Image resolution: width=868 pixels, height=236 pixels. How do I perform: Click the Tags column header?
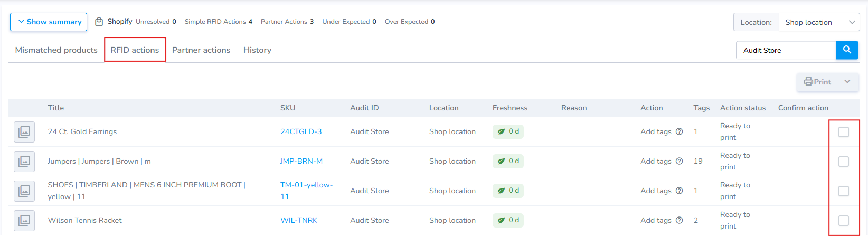(702, 108)
